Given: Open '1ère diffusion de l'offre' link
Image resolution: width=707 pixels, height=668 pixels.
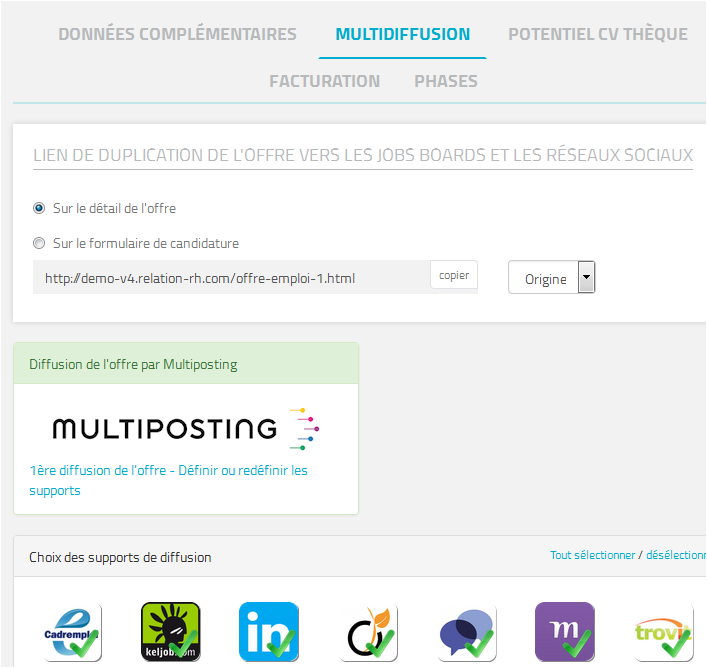Looking at the screenshot, I should [x=168, y=480].
